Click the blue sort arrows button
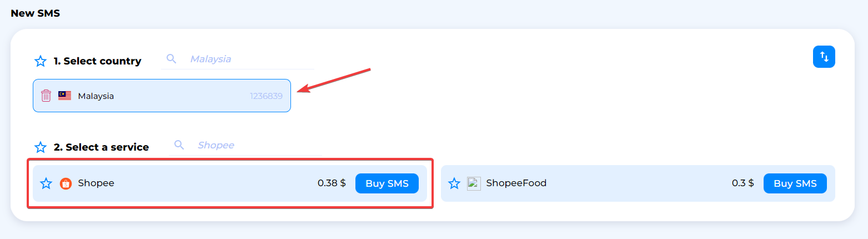 point(824,57)
